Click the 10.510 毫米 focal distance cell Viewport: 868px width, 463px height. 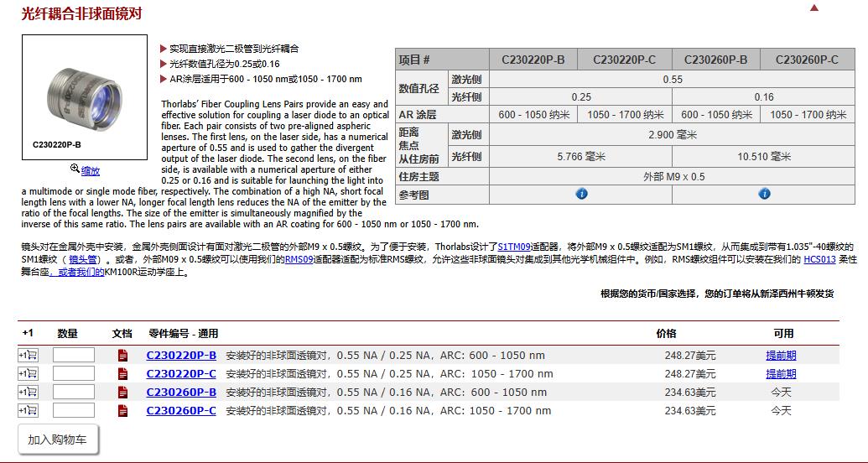(763, 157)
